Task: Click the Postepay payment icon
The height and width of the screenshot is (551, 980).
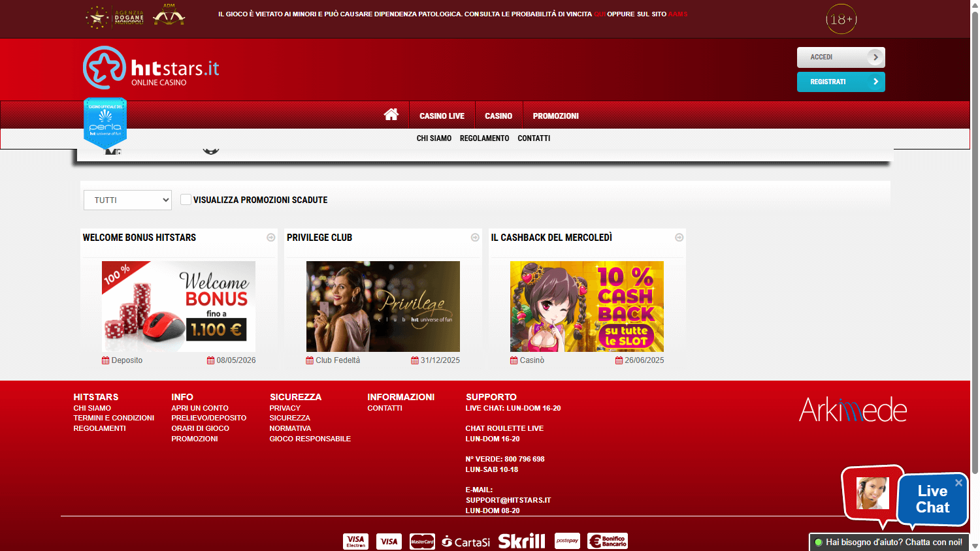Action: coord(567,541)
